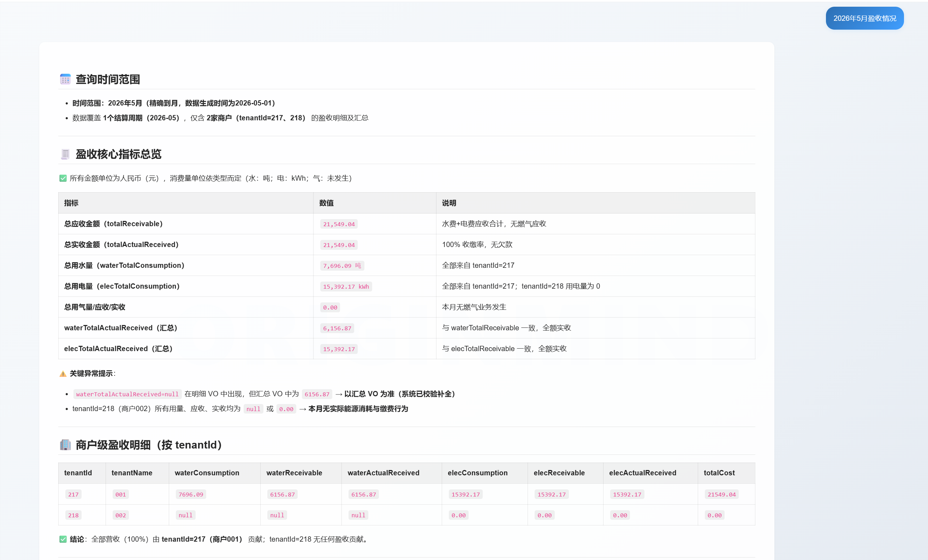This screenshot has width=928, height=560.
Task: Click the 本月无燃气业务发生 description
Action: click(x=474, y=307)
